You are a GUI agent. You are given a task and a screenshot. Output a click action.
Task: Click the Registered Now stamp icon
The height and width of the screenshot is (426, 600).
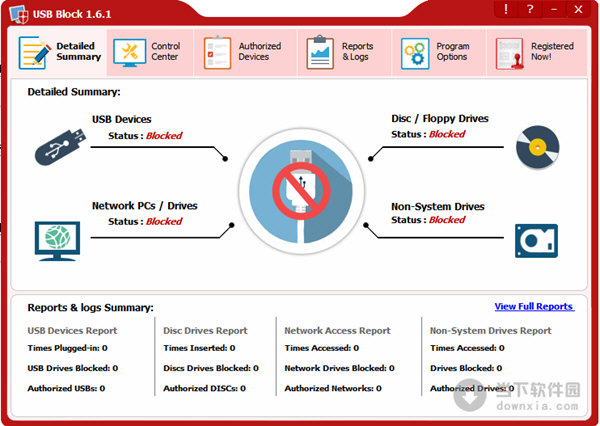(510, 53)
